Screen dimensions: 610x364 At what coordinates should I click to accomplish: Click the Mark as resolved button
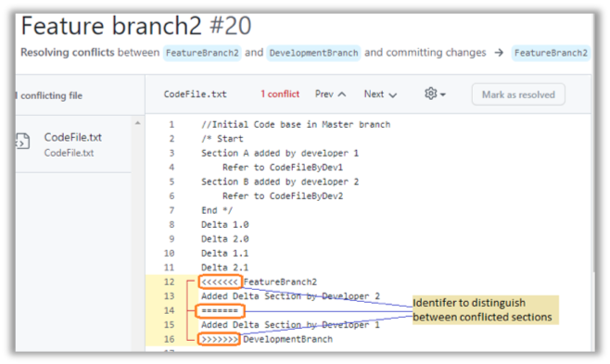click(518, 94)
